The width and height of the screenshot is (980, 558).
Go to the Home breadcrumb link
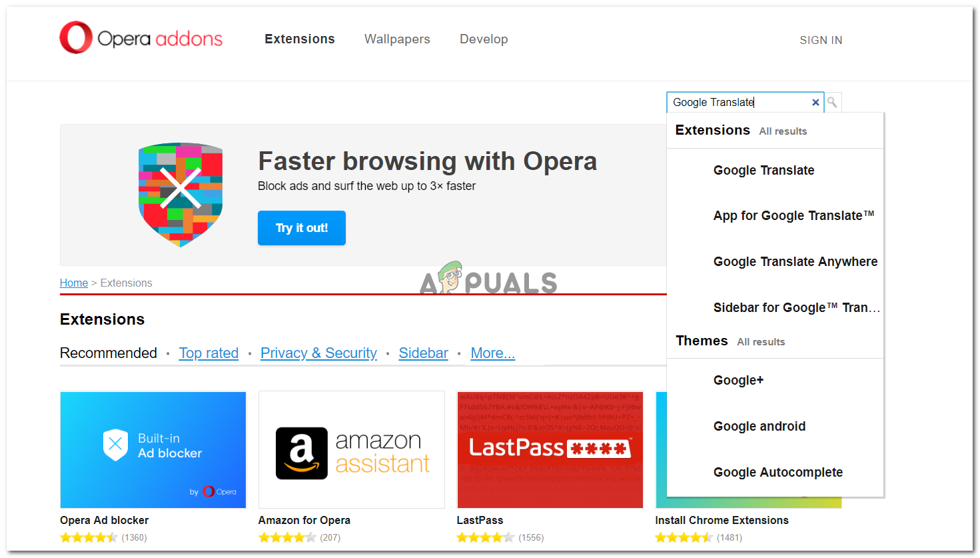(74, 283)
